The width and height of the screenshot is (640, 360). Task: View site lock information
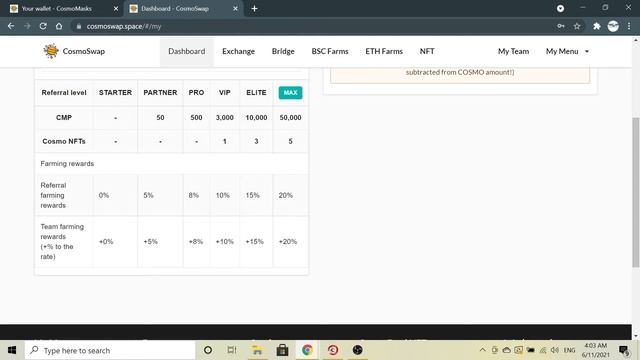coord(79,27)
